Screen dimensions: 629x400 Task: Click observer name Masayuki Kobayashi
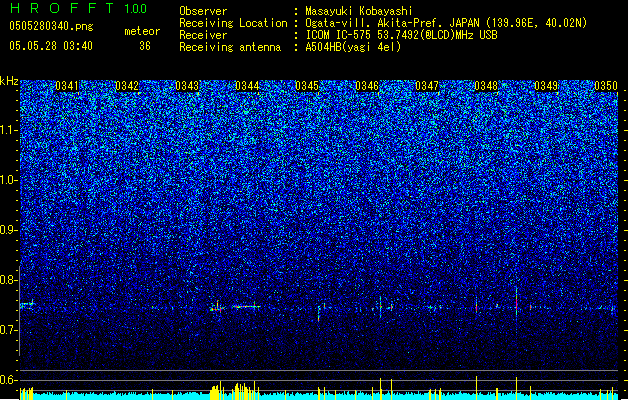(x=359, y=11)
